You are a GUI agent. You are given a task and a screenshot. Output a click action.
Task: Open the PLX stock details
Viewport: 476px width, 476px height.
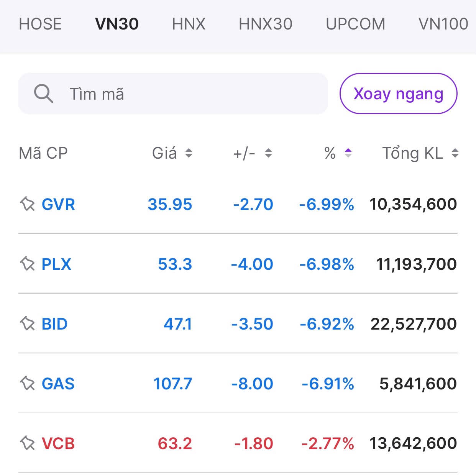[x=56, y=264]
